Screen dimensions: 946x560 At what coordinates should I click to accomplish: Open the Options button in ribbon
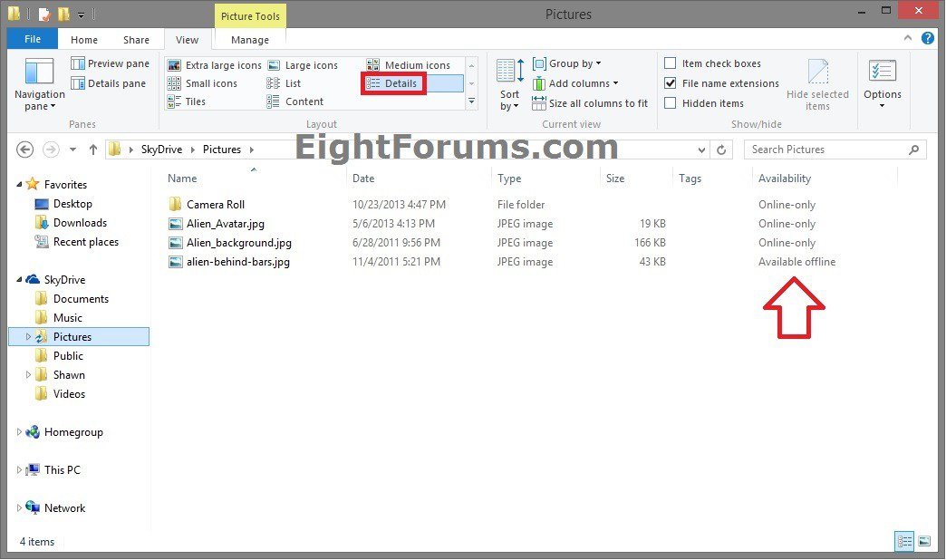[882, 84]
